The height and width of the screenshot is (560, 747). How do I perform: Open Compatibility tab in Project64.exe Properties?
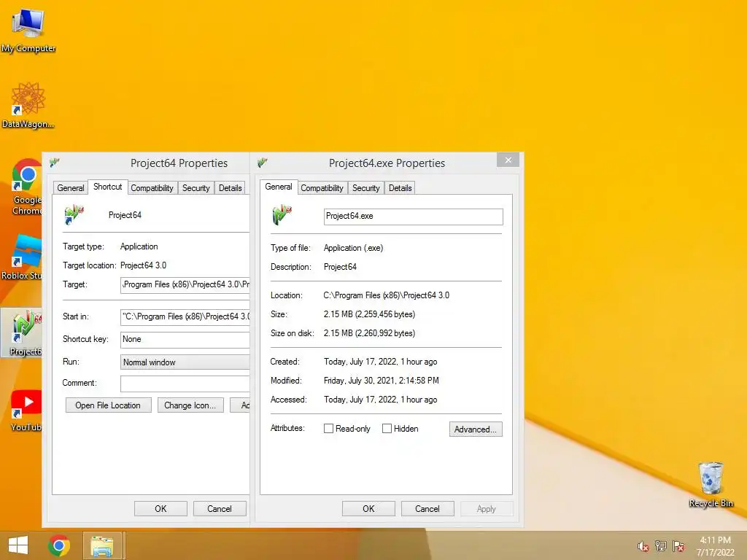(x=322, y=188)
